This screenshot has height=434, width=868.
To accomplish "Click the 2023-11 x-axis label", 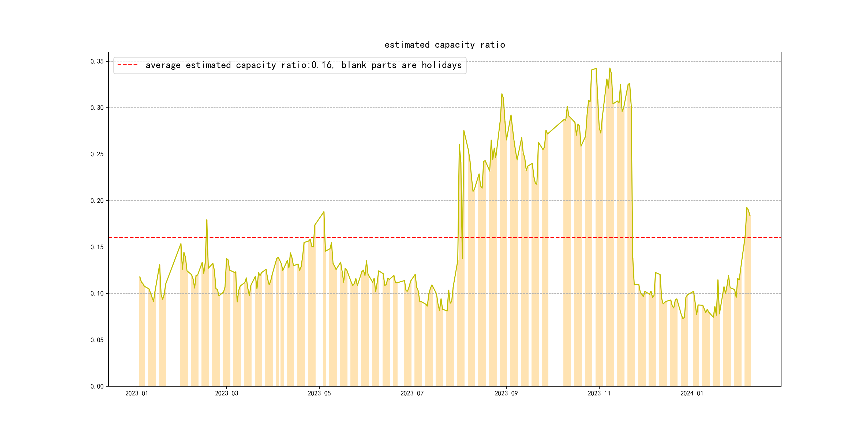I will pos(599,393).
